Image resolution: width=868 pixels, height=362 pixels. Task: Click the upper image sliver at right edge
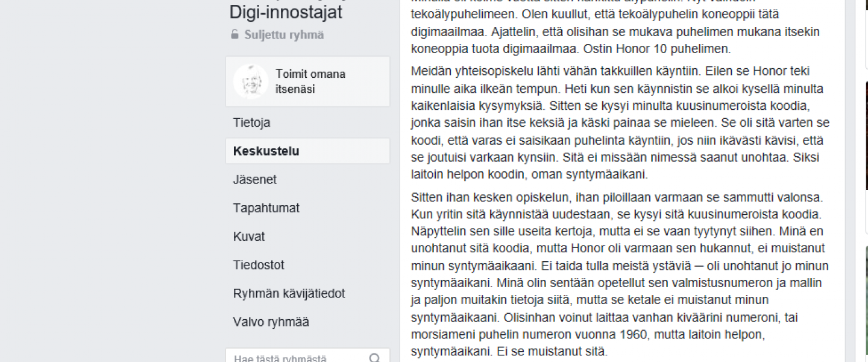866,136
